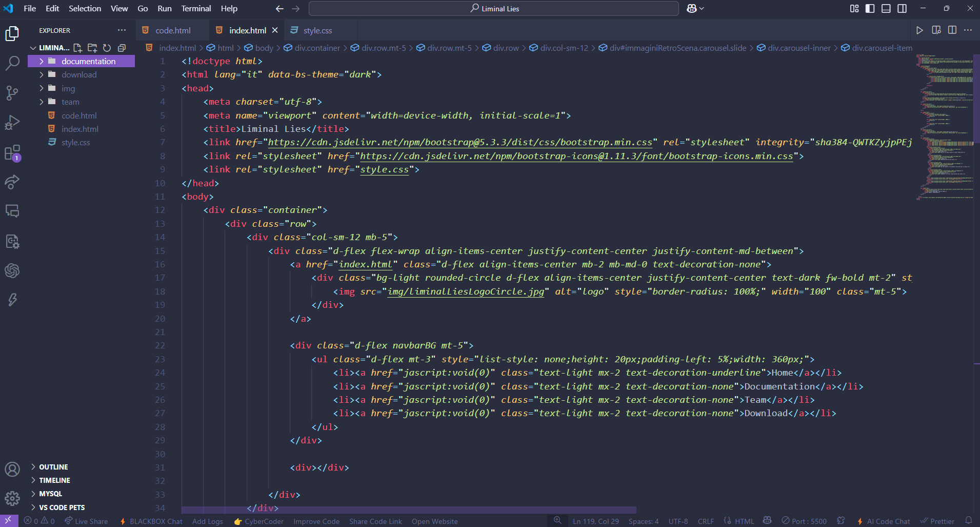980x527 pixels.
Task: Open the Run and Debug panel
Action: pos(12,122)
